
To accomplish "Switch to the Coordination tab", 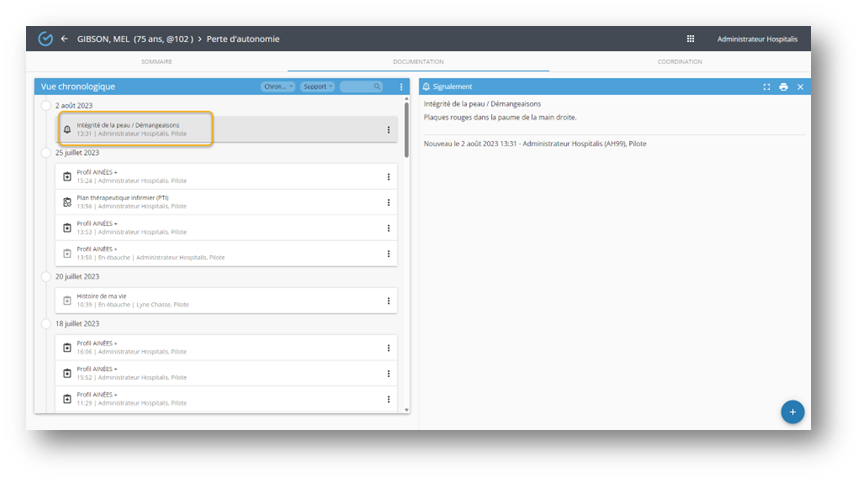I will [679, 62].
